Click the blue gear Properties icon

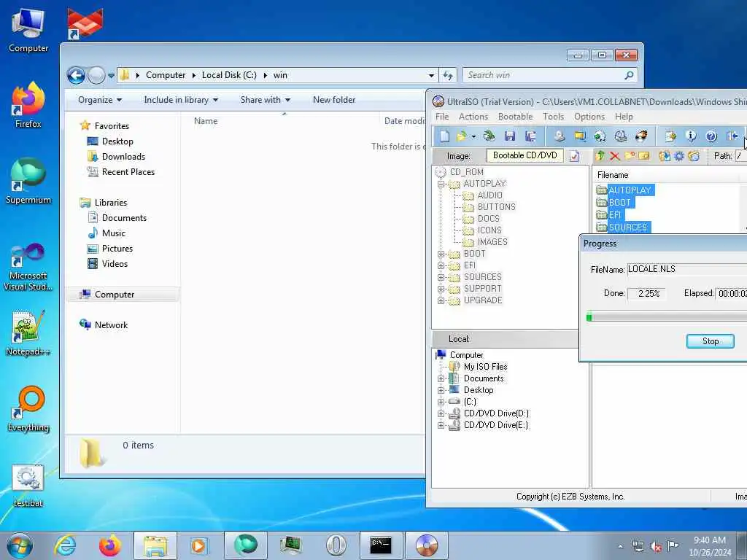point(679,156)
